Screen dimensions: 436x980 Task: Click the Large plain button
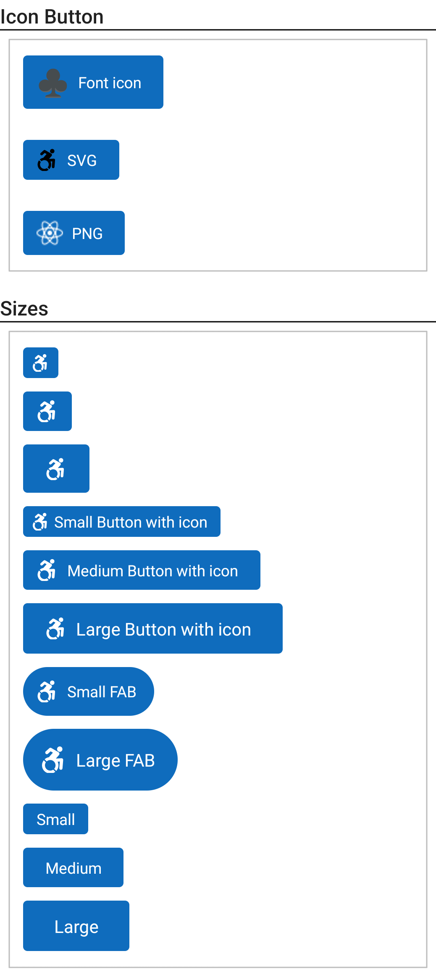coord(76,926)
